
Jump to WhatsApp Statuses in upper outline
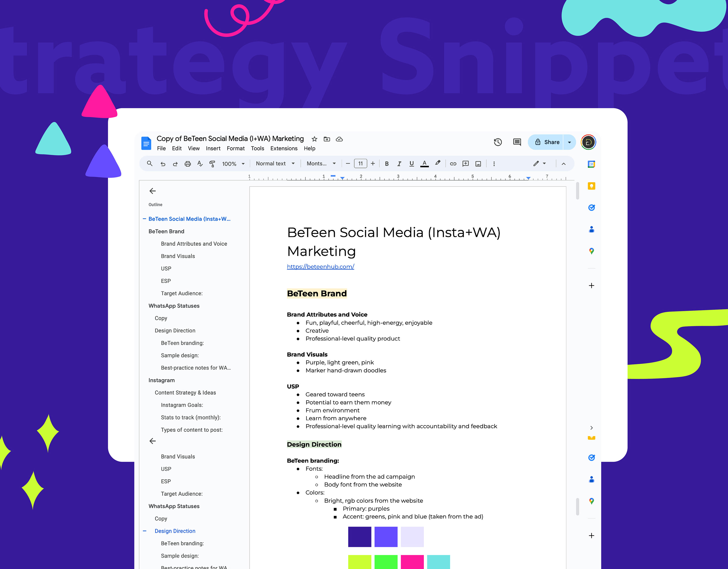tap(174, 306)
